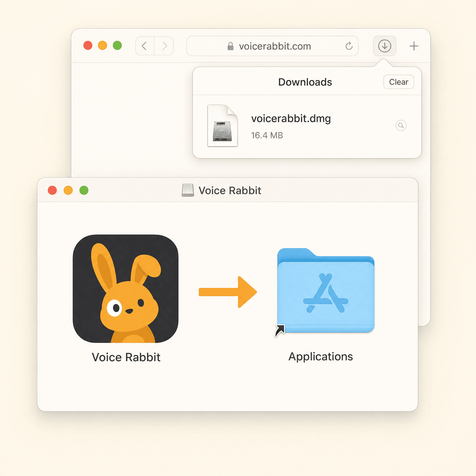Click the disk icon in window title
This screenshot has width=476, height=476.
coord(188,190)
